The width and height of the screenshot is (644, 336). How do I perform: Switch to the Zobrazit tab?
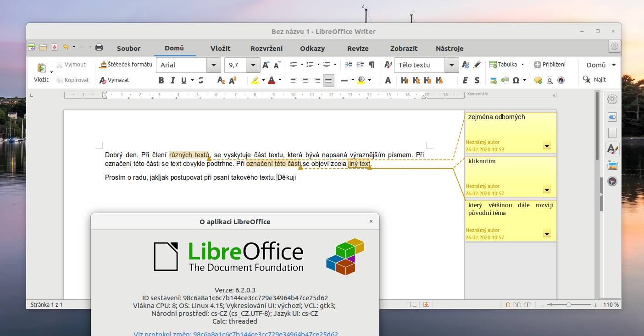[404, 48]
